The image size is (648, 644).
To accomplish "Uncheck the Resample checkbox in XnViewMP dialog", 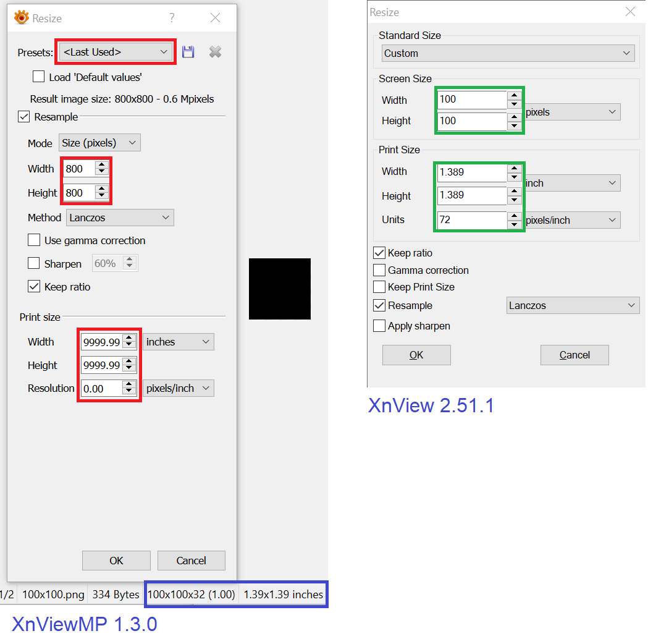I will click(24, 117).
